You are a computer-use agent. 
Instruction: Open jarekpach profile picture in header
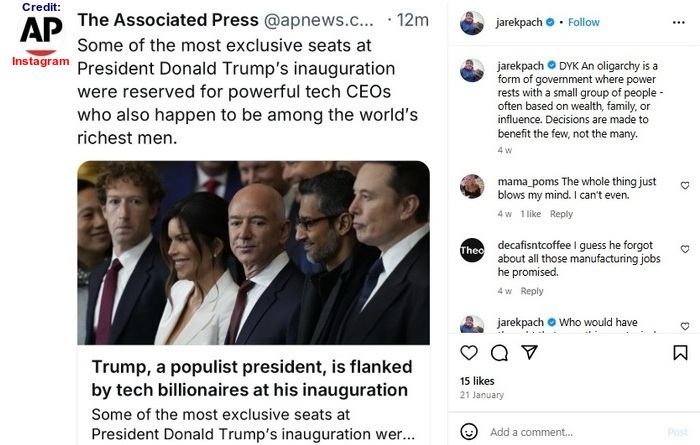coord(472,22)
